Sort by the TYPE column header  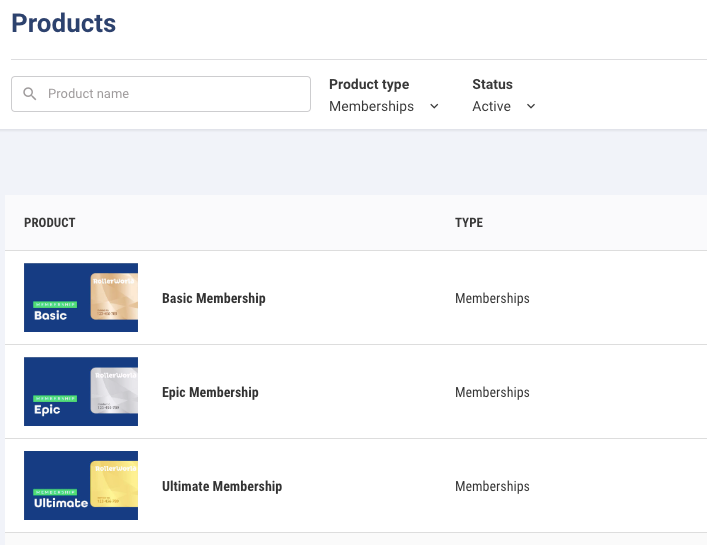coord(469,223)
